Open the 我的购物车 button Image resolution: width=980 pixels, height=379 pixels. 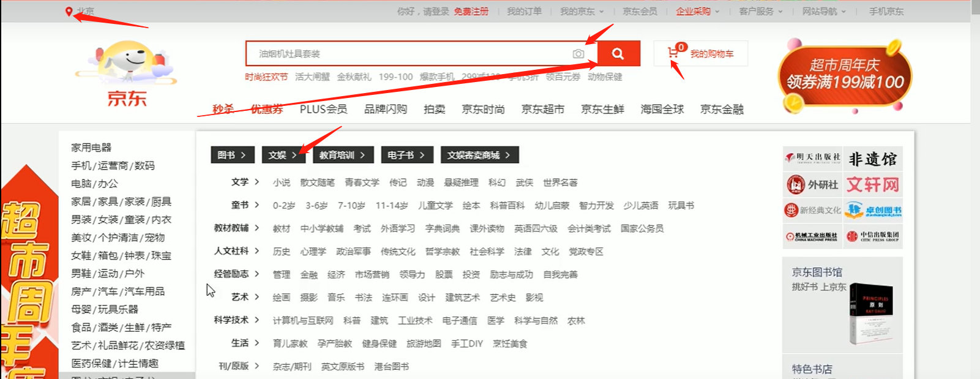[701, 54]
